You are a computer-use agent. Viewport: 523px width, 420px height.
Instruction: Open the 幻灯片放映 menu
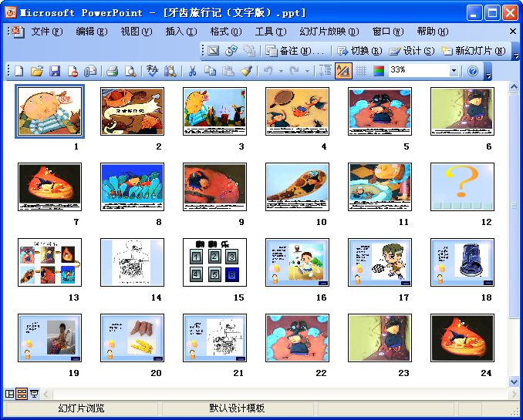(x=329, y=32)
